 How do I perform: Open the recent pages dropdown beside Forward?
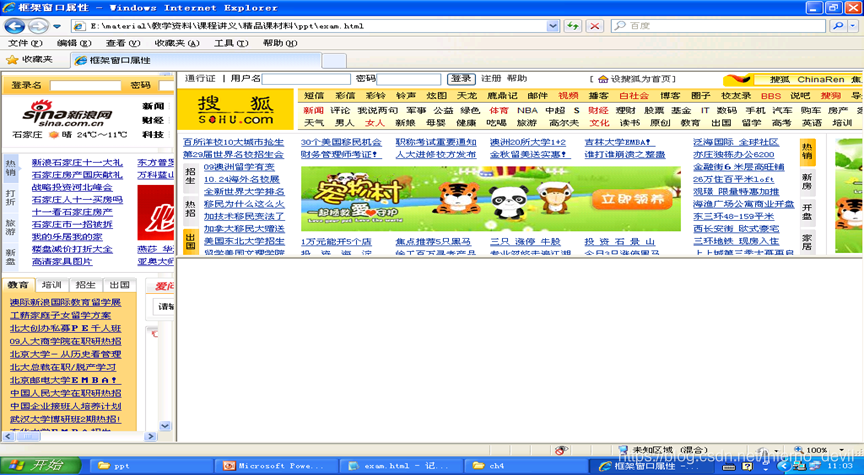point(57,26)
